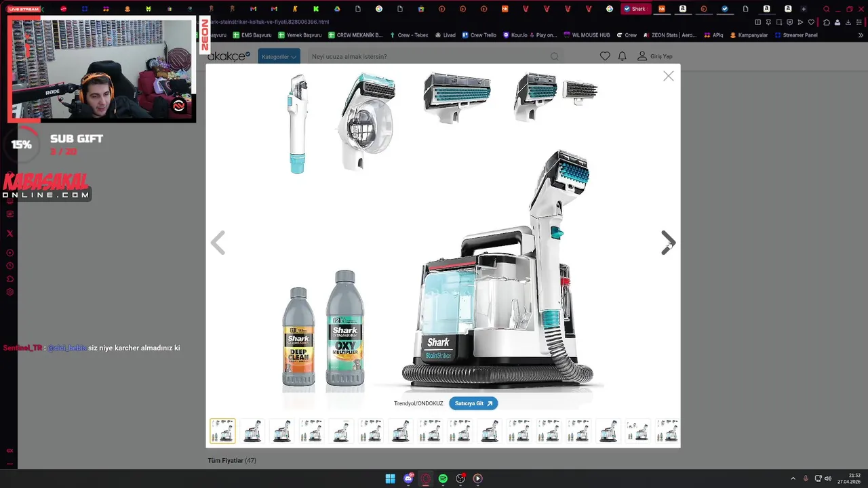Open the sidebar three-dots menu

[x=9, y=464]
